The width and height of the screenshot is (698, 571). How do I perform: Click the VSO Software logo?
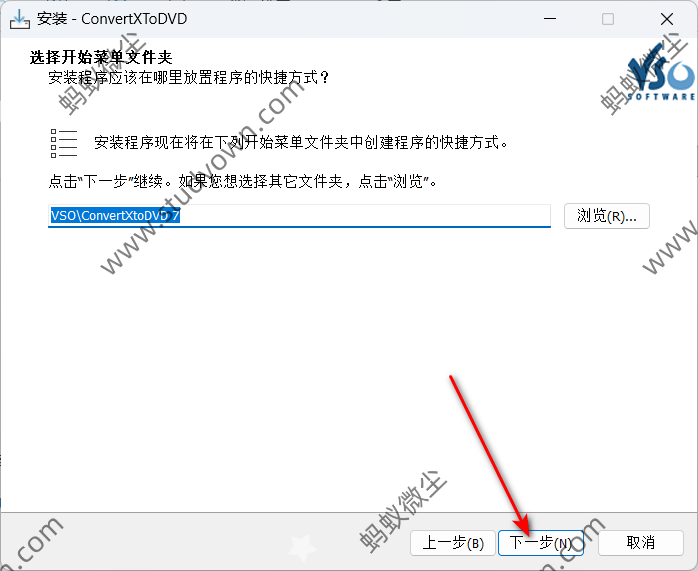[661, 74]
